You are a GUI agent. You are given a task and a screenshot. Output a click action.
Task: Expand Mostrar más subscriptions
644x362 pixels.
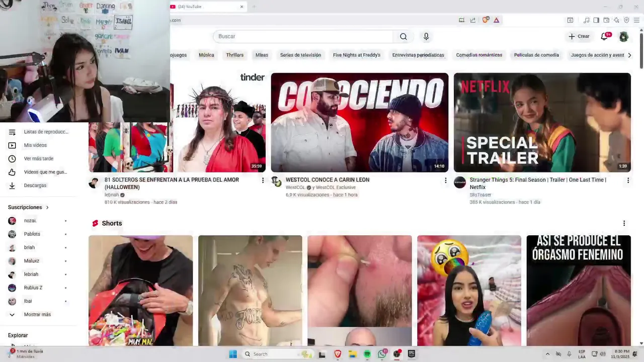tap(37, 315)
